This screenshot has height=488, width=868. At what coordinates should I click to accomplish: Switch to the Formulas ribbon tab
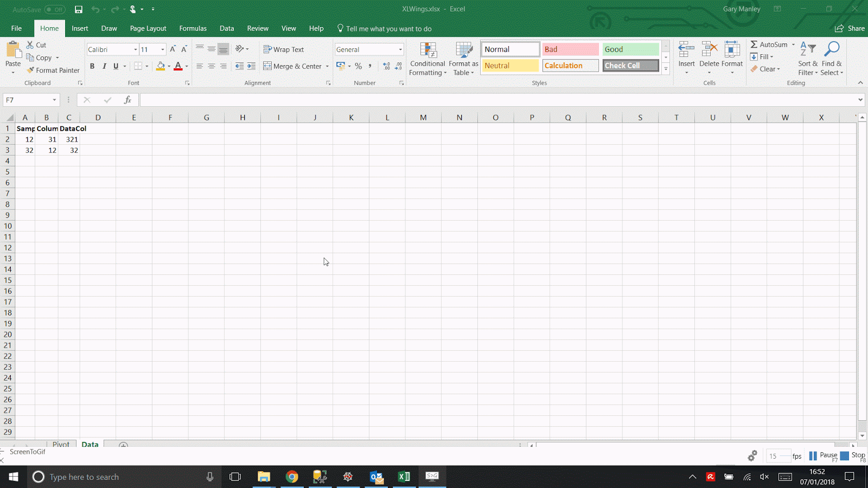tap(193, 28)
